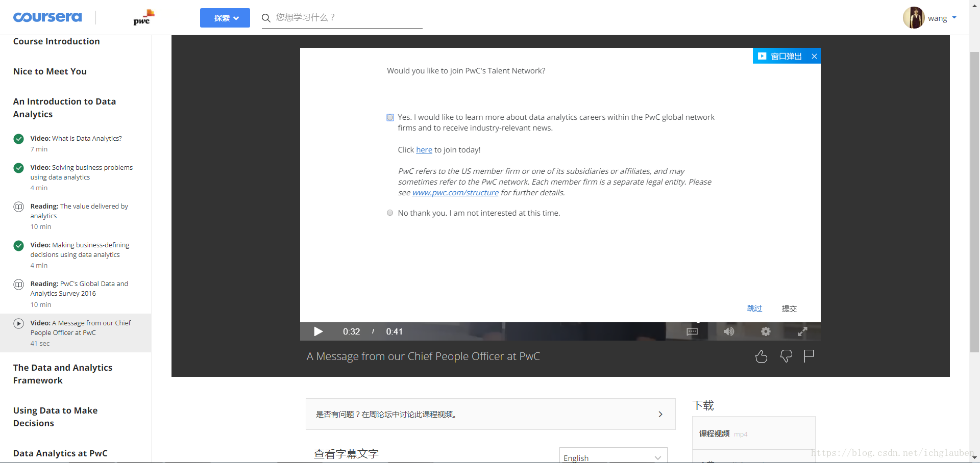
Task: Select Video: A Message from our Chief People Officer
Action: pos(76,332)
